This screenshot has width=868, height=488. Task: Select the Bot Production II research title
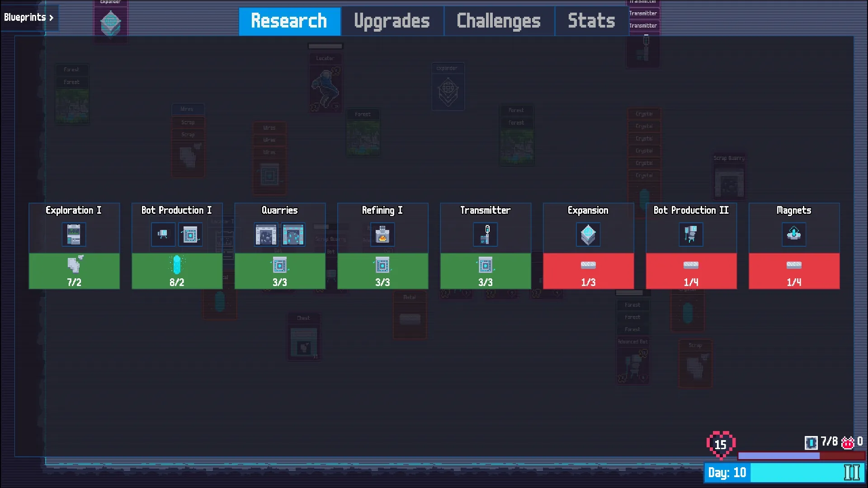691,211
